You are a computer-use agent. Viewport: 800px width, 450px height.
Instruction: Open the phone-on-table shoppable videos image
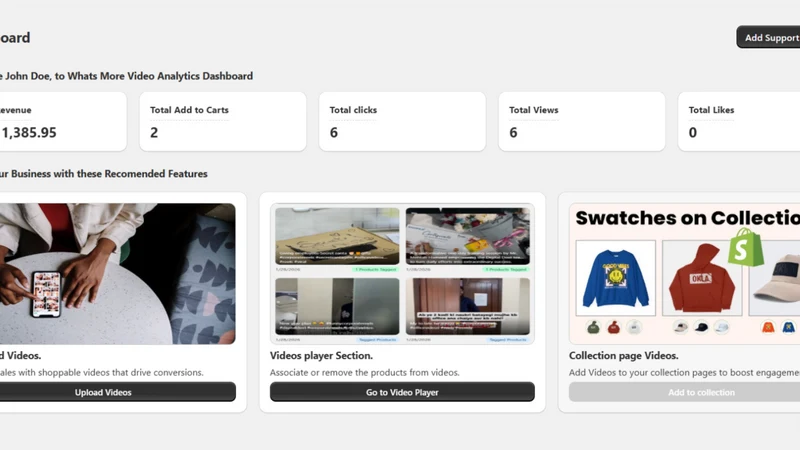pos(117,273)
